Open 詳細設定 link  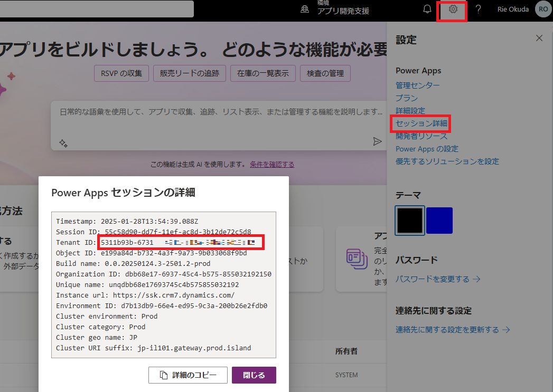tap(410, 111)
